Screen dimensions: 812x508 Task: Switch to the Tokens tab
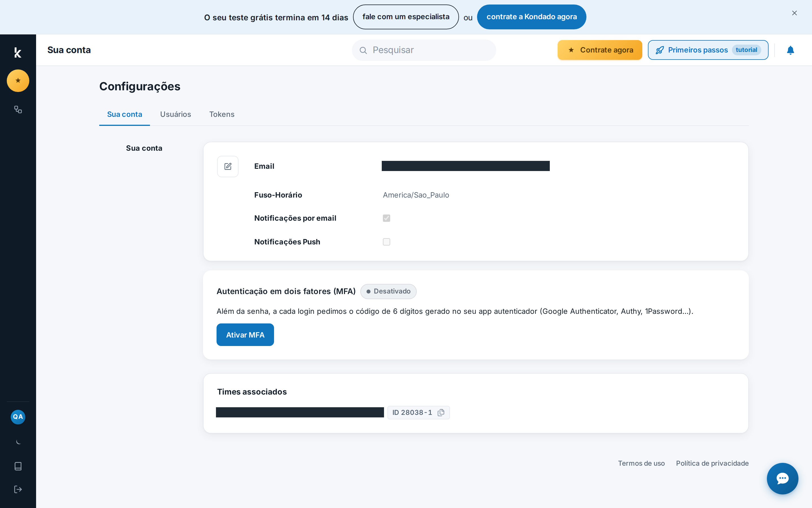pyautogui.click(x=222, y=114)
